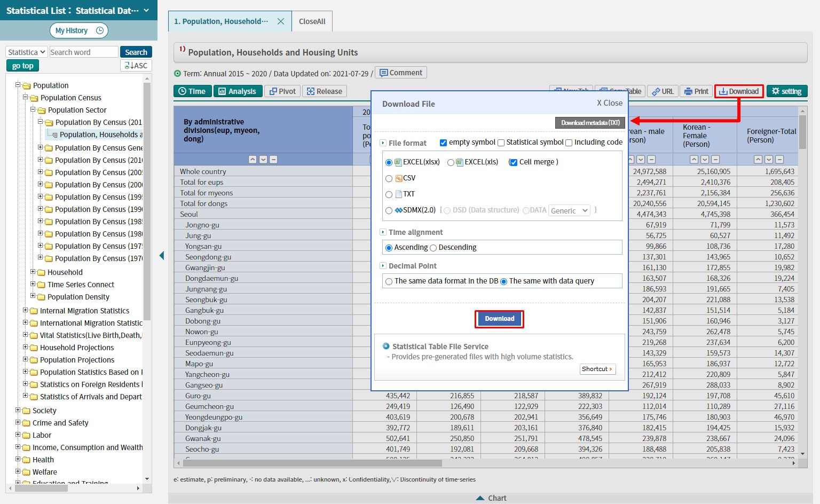Open the Time period selector
The image size is (820, 504).
click(192, 91)
